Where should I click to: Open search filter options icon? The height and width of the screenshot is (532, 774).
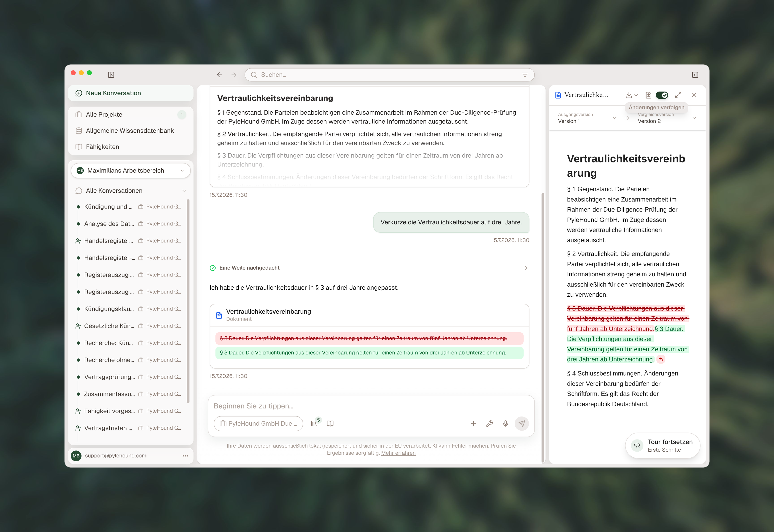click(x=525, y=75)
